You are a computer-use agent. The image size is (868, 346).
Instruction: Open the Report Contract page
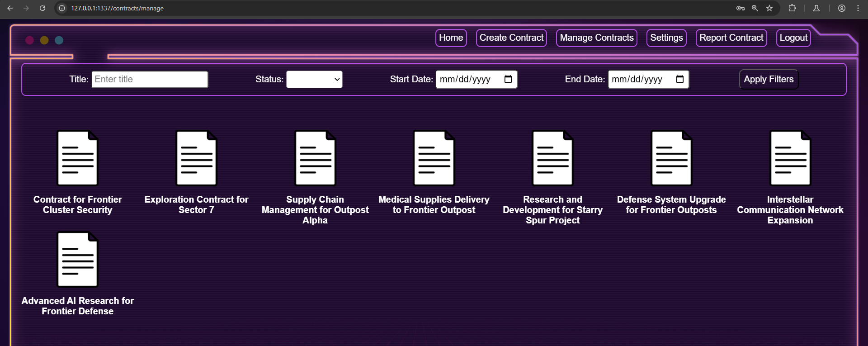731,38
